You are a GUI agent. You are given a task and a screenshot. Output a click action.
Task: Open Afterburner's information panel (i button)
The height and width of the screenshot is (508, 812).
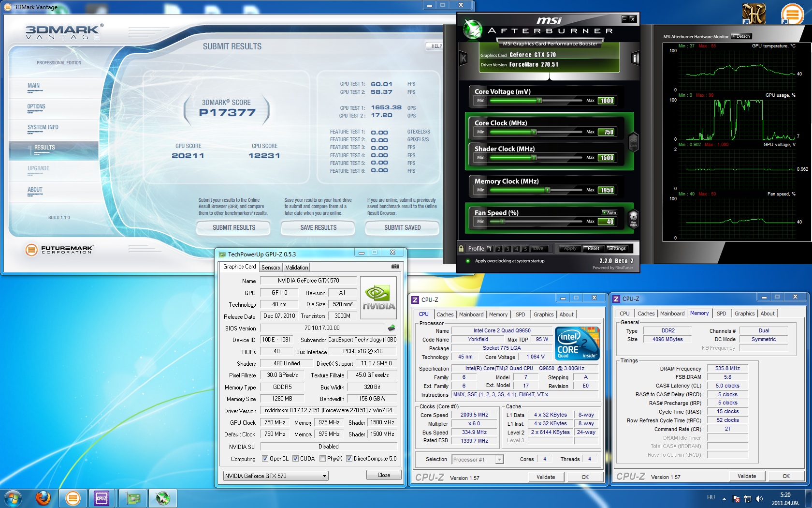[635, 59]
